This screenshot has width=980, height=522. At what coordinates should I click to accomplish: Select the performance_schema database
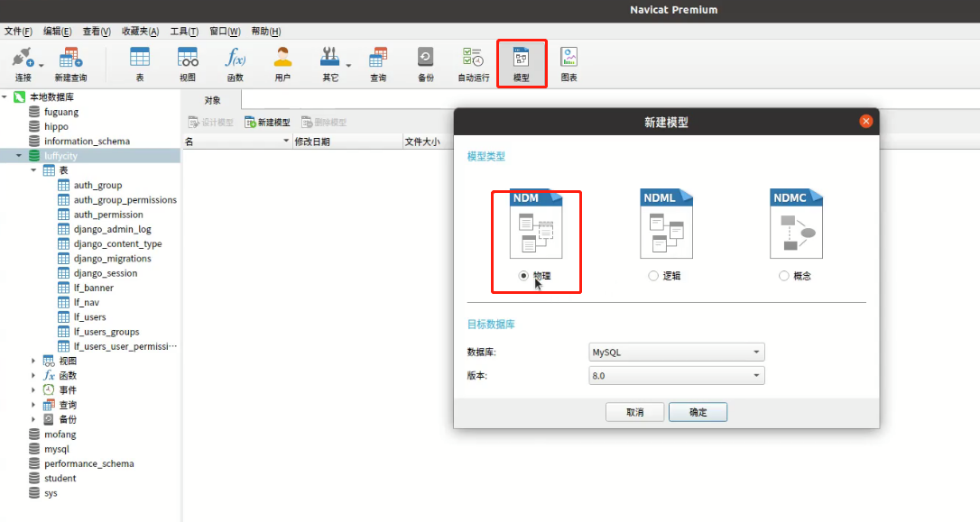click(88, 463)
